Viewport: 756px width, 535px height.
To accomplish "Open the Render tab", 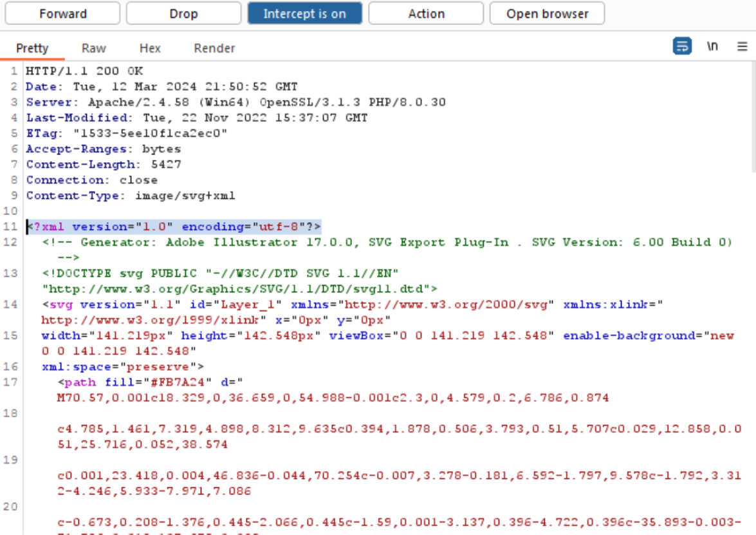I will point(214,48).
